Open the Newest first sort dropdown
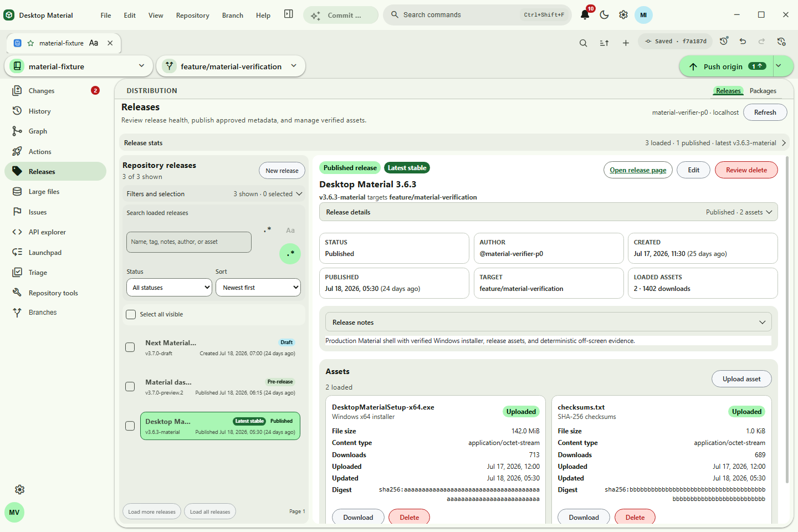The width and height of the screenshot is (798, 532). pyautogui.click(x=258, y=288)
